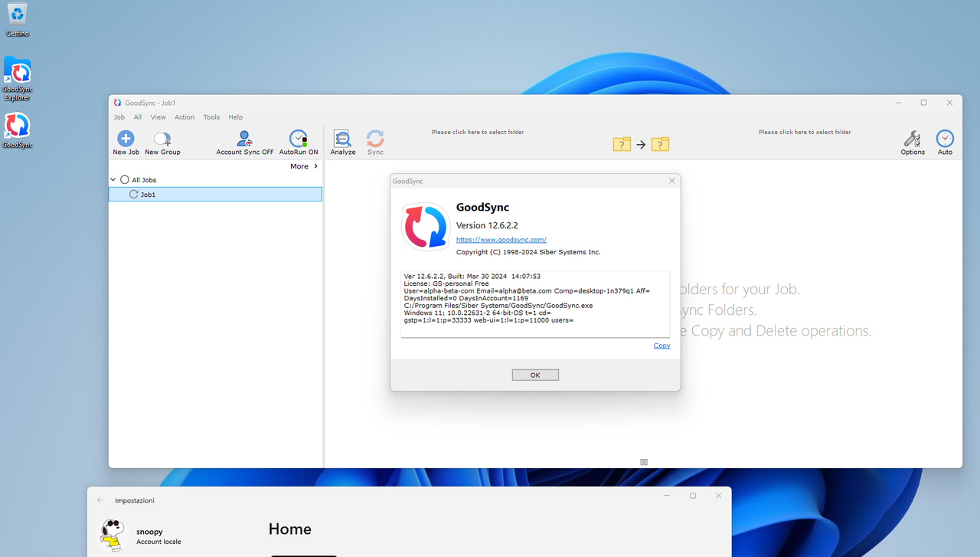The height and width of the screenshot is (557, 980).
Task: Minimize the Impostazioni window
Action: [668, 496]
